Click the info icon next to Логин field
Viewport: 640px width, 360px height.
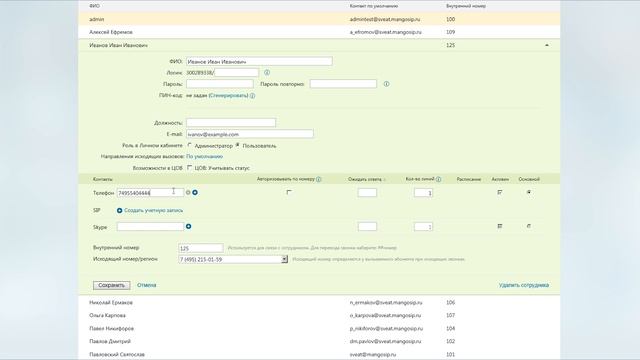267,72
